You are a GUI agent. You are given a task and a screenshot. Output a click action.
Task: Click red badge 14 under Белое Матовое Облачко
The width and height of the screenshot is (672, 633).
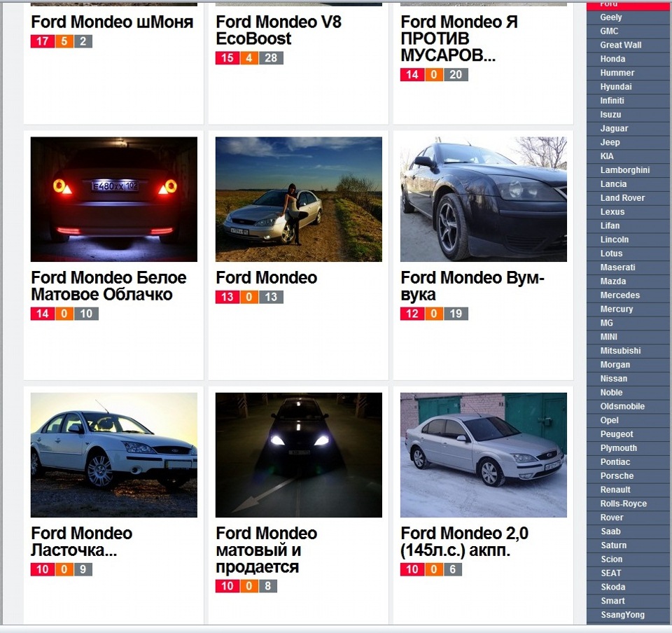[x=43, y=314]
